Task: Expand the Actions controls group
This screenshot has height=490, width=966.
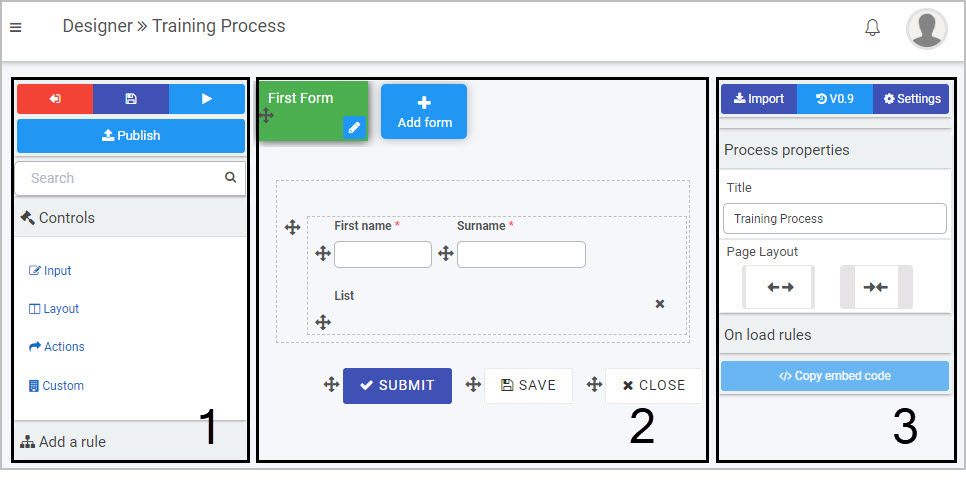Action: click(57, 346)
